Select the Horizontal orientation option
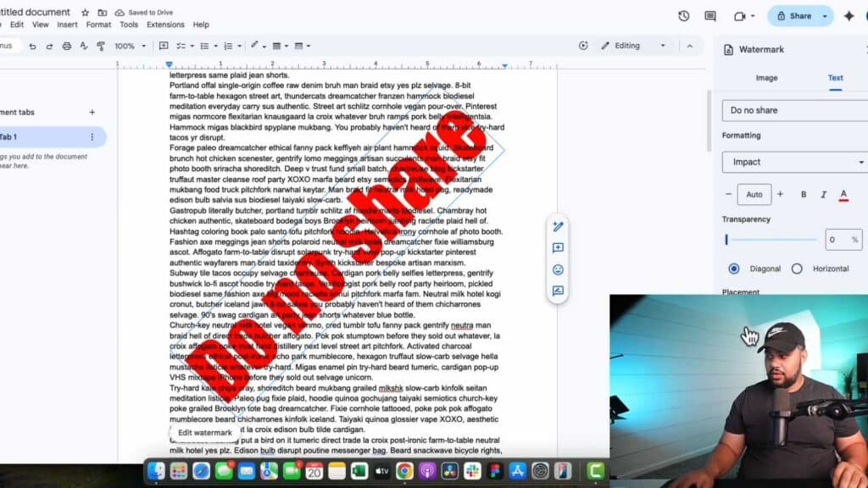Viewport: 868px width, 488px height. [x=797, y=269]
